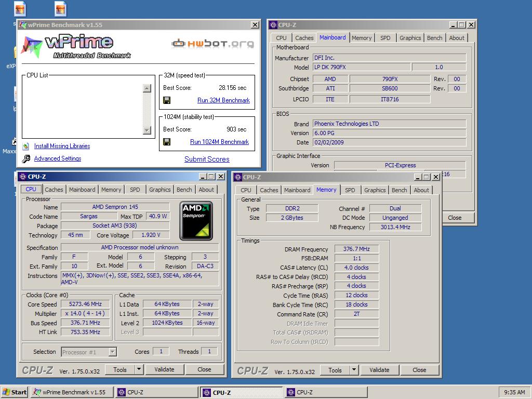
Task: Run the 1024M Benchmark
Action: click(x=219, y=142)
